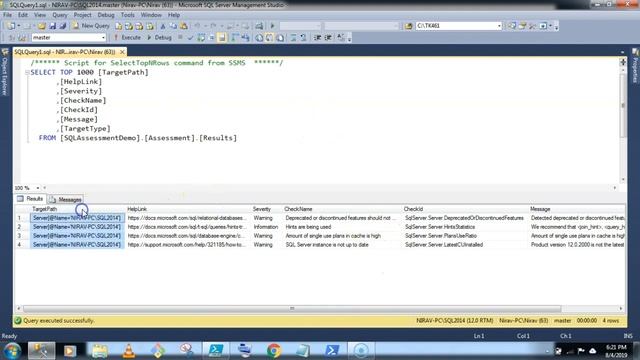Image resolution: width=640 pixels, height=360 pixels.
Task: Click 'SqlServer.Server.PlansUseRatio' cell
Action: coord(465,236)
